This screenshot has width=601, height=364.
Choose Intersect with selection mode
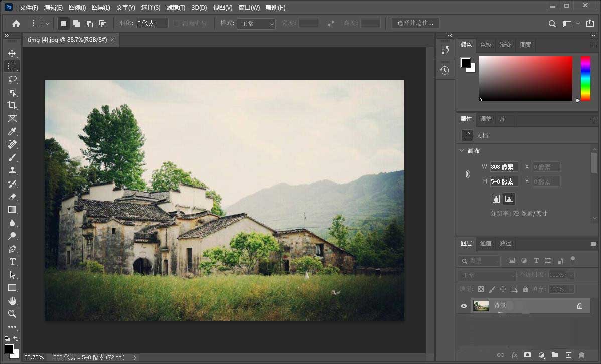pos(103,24)
